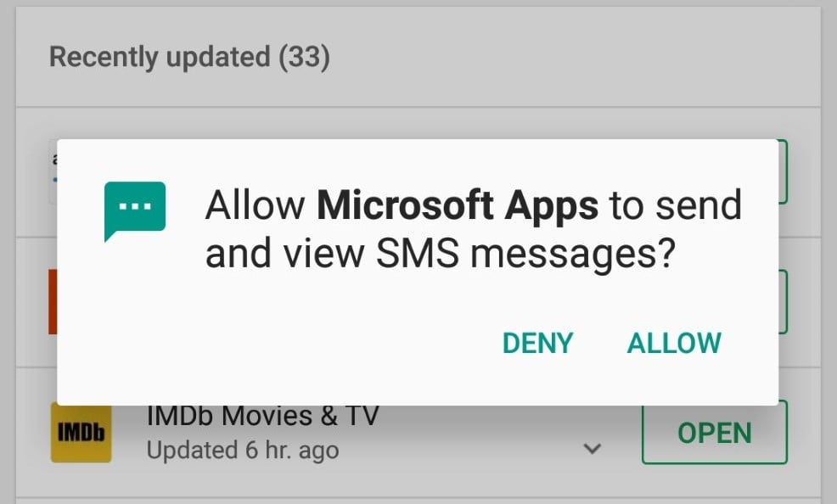Click the orange app icon behind the dialog
Viewport: 837px width, 504px height.
[53, 302]
